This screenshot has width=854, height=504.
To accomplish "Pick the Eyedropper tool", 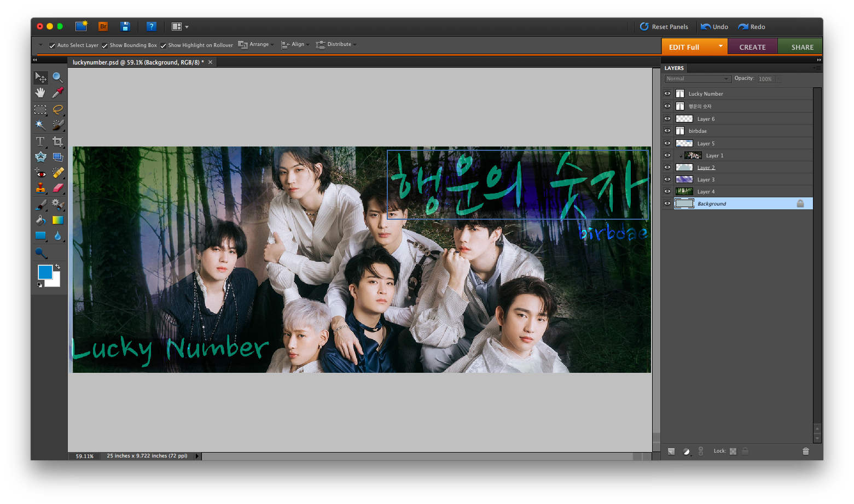I will (x=57, y=93).
